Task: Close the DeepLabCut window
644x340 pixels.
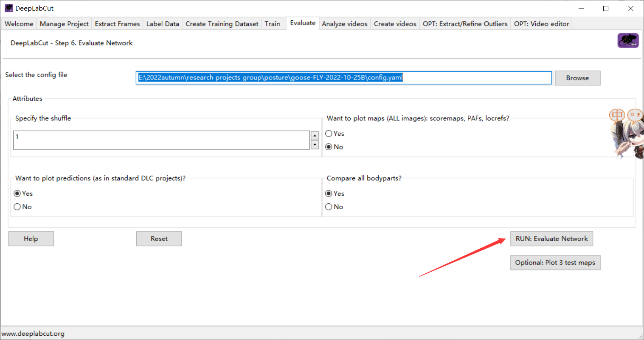Action: 631,8
